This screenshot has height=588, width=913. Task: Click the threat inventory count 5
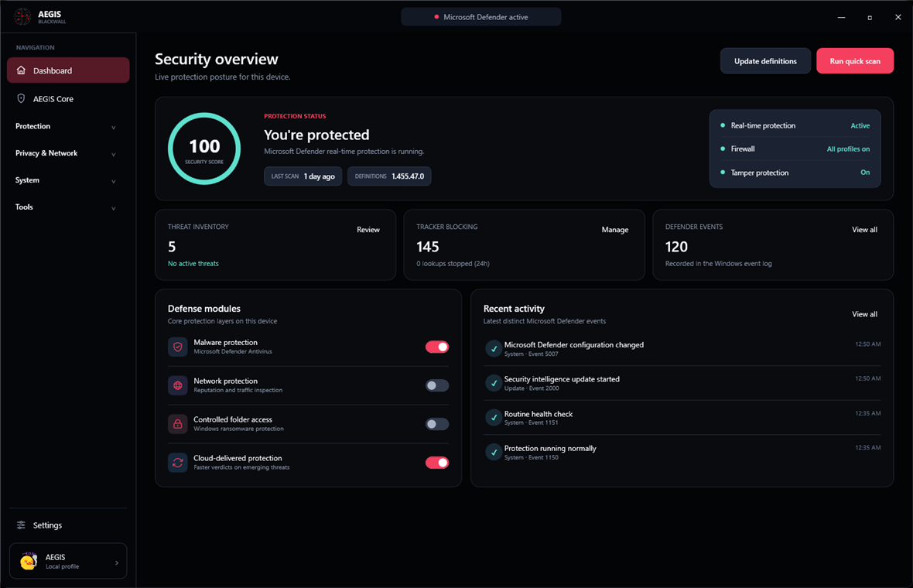pos(172,247)
